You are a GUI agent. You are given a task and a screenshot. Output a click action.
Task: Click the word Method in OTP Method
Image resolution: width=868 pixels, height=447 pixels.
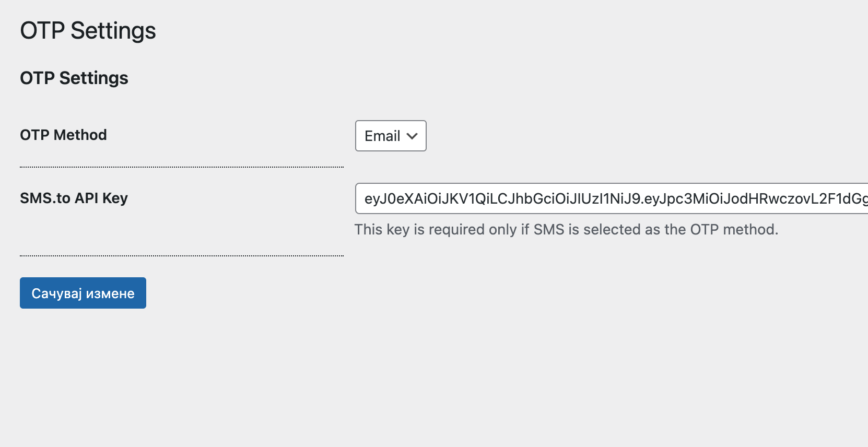click(x=80, y=135)
